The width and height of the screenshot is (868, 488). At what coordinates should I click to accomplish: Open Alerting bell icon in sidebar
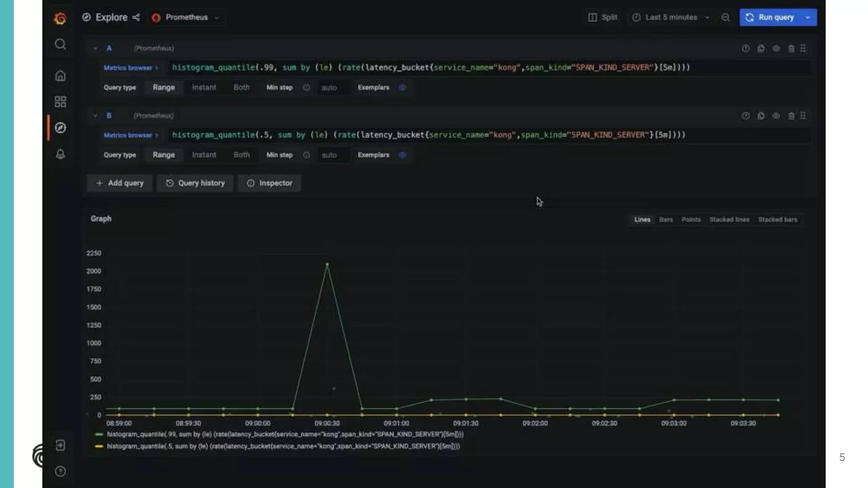pos(60,154)
